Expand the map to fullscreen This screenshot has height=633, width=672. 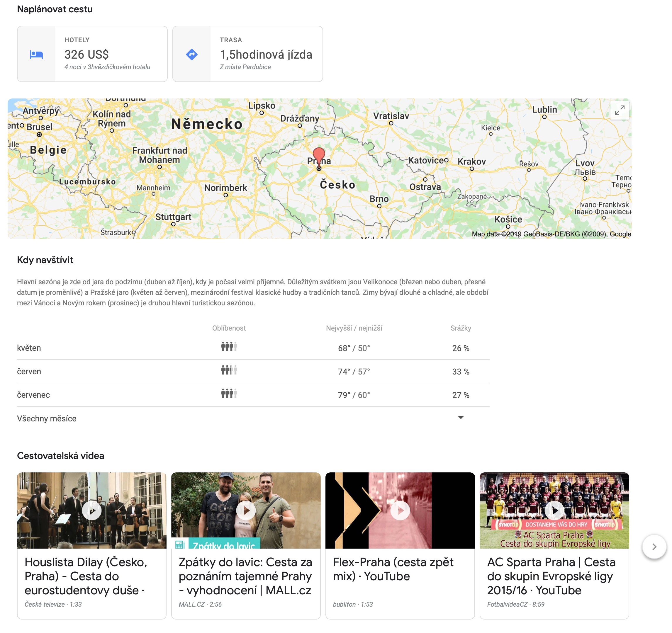[619, 110]
